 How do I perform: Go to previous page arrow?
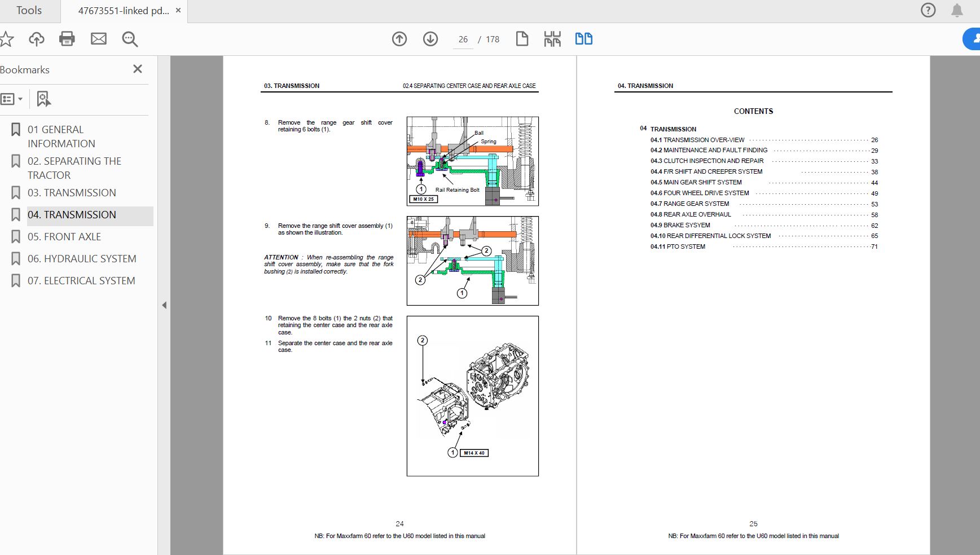[399, 39]
